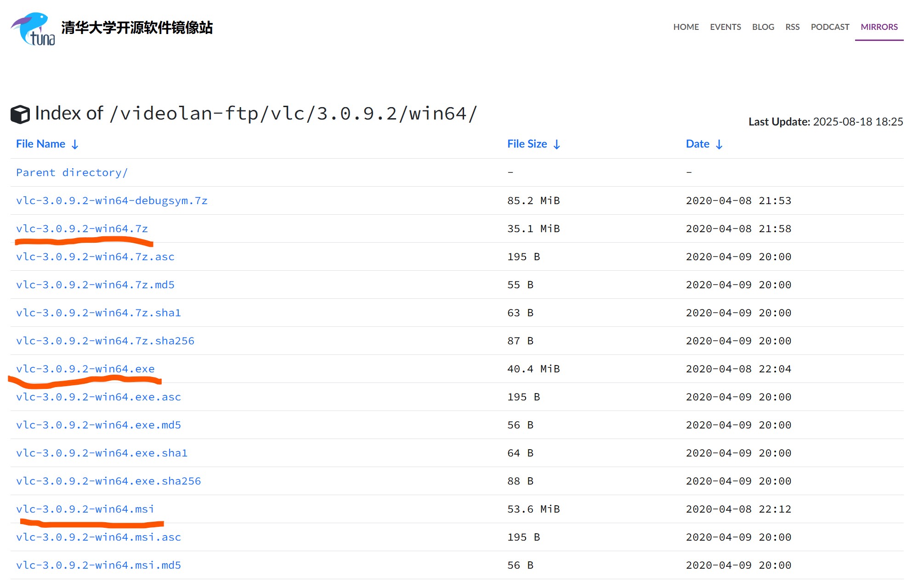Go to Parent directory/
This screenshot has height=582, width=924.
click(x=72, y=172)
